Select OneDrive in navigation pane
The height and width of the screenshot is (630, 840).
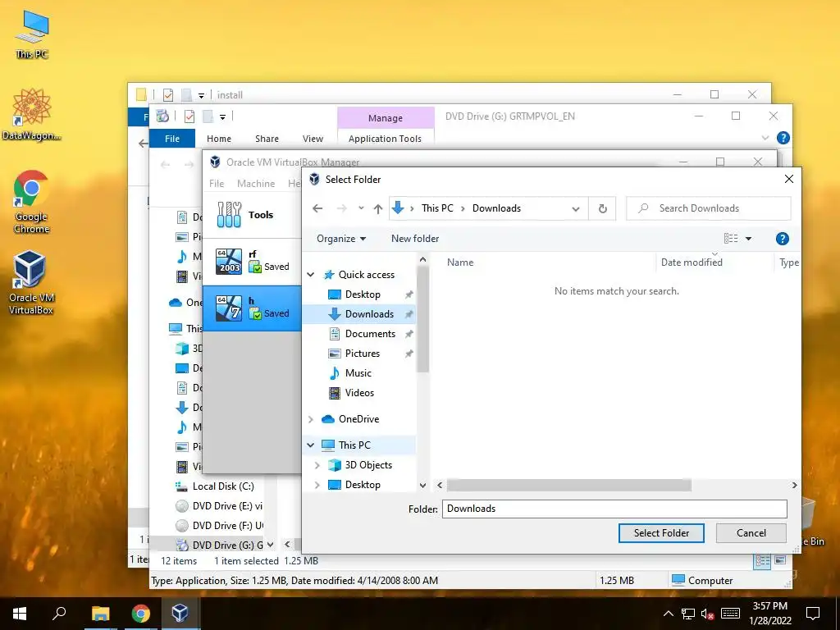(358, 419)
